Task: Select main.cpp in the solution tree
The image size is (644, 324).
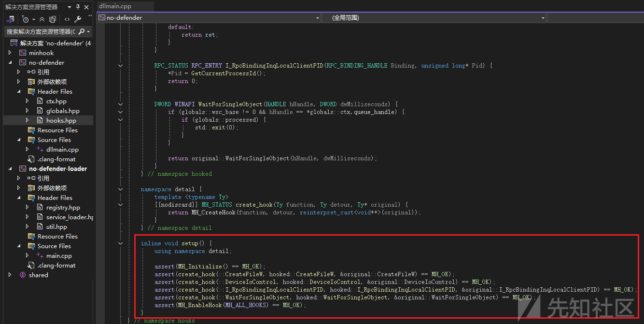Action: 59,255
